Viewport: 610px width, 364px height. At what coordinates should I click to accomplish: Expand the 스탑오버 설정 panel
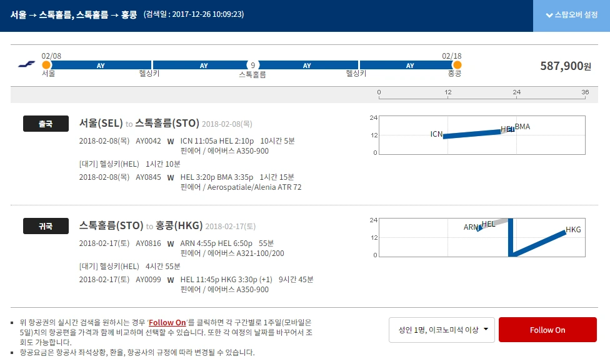click(571, 16)
